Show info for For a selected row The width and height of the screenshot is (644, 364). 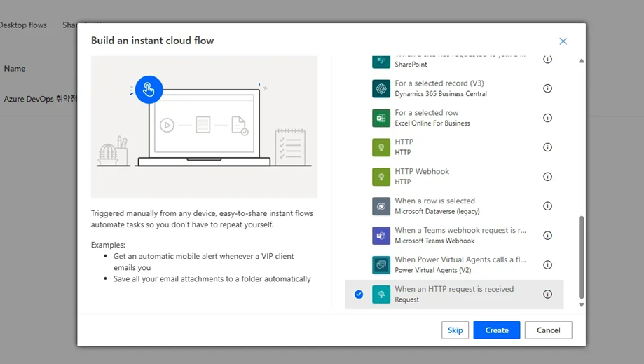pos(547,118)
